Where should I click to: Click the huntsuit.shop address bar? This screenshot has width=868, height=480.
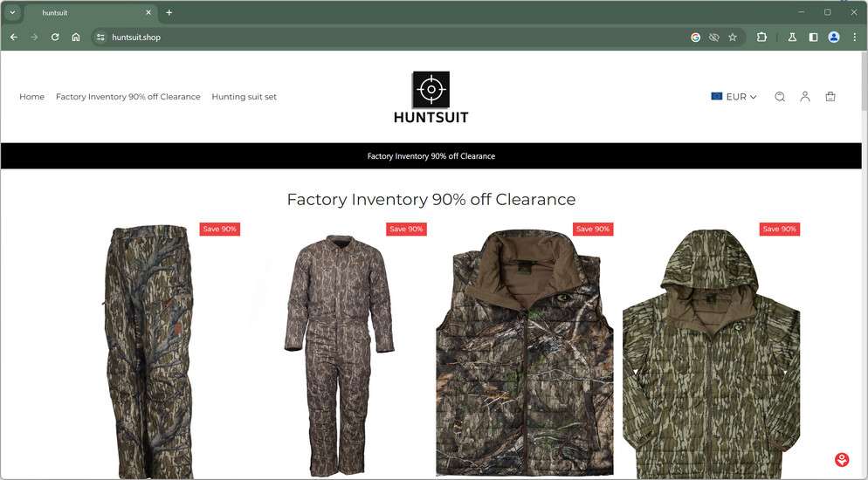click(x=388, y=37)
